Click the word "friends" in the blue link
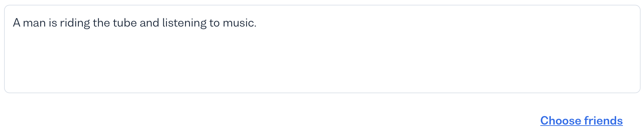This screenshot has width=644, height=132. (x=603, y=120)
